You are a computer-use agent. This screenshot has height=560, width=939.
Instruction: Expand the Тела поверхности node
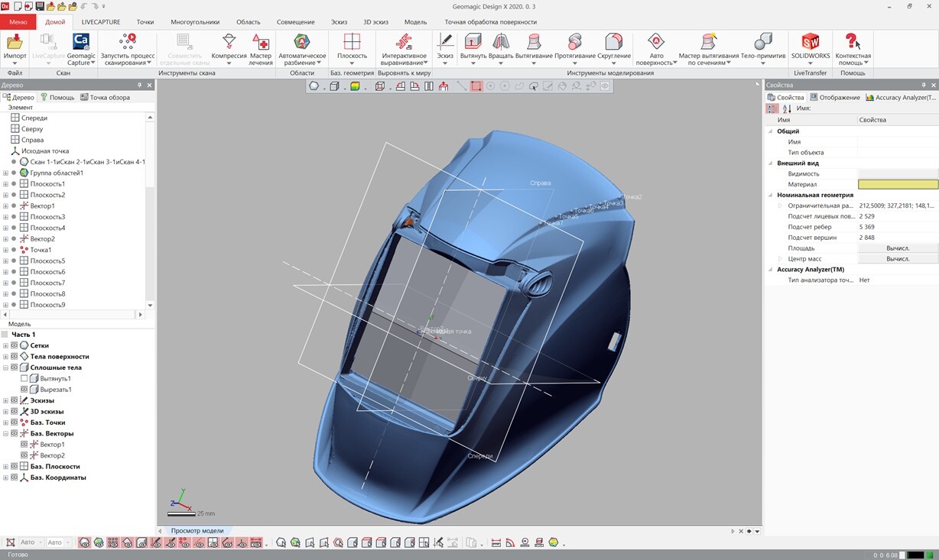[x=5, y=357]
